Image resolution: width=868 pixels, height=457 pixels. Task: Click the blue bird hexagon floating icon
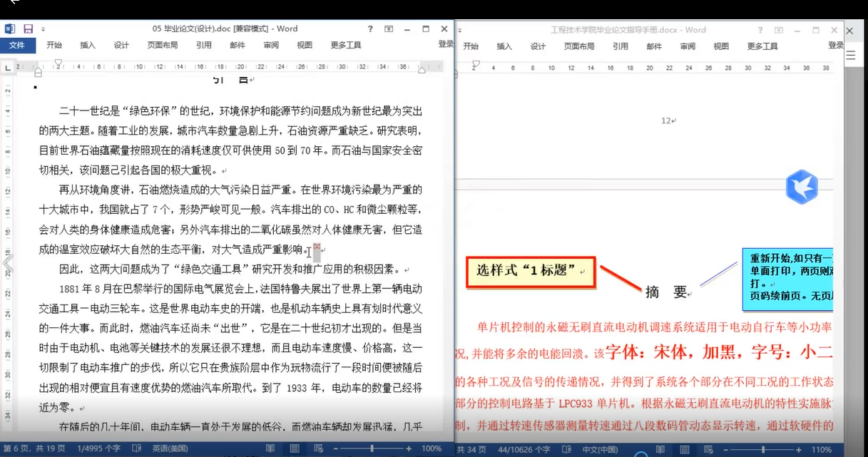click(801, 187)
